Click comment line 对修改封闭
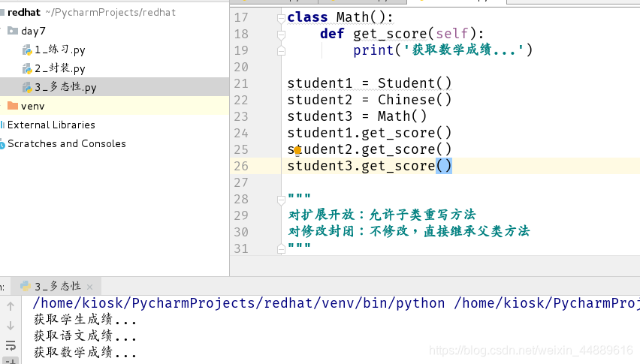The width and height of the screenshot is (640, 364). pyautogui.click(x=409, y=231)
